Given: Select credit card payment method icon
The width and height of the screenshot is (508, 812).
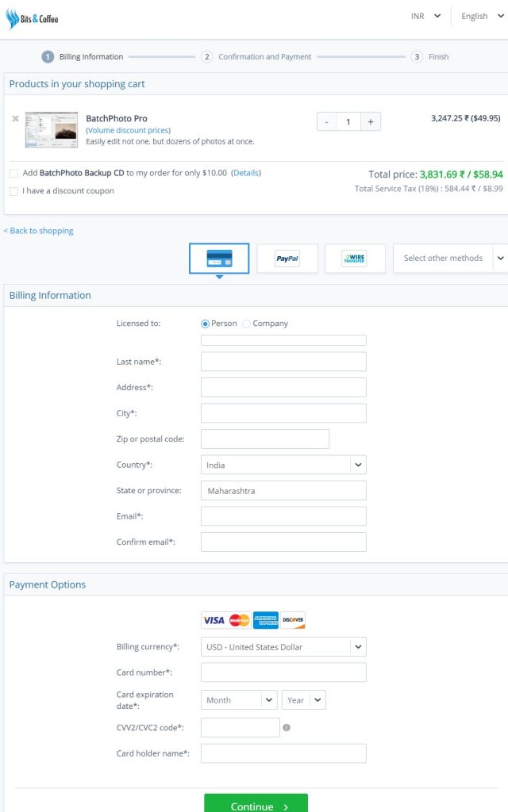Looking at the screenshot, I should coord(219,258).
